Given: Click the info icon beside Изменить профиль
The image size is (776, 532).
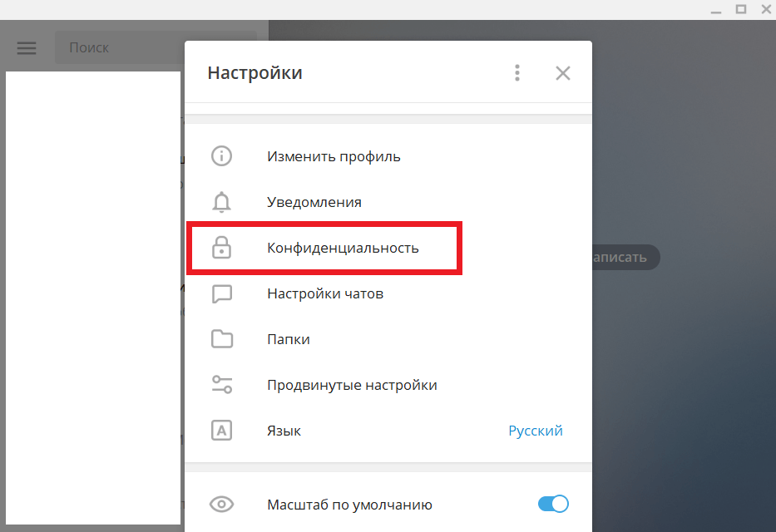Looking at the screenshot, I should click(x=221, y=156).
